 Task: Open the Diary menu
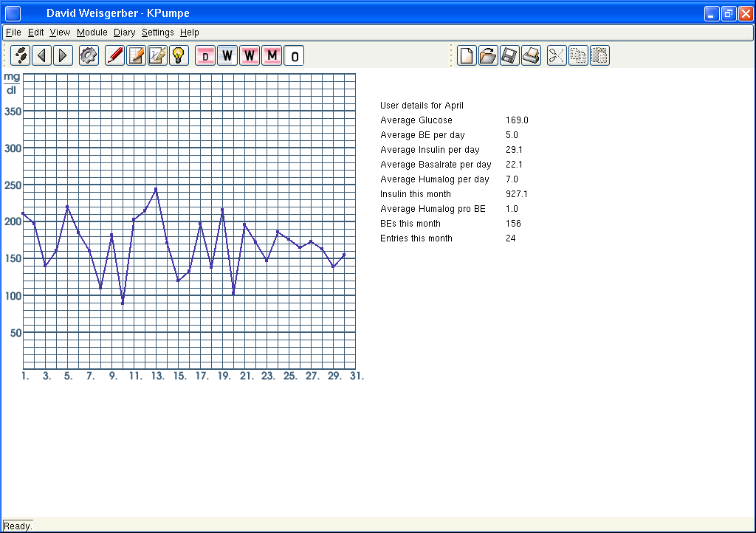[124, 32]
